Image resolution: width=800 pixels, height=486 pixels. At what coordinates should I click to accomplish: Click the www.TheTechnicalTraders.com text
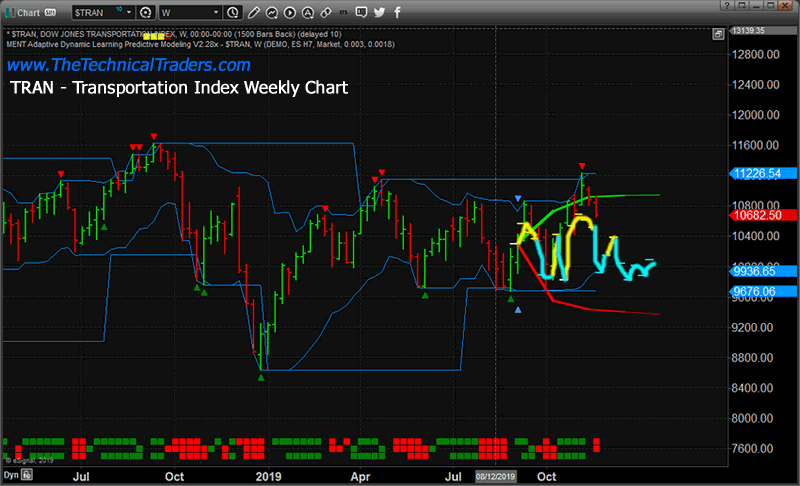(x=129, y=65)
